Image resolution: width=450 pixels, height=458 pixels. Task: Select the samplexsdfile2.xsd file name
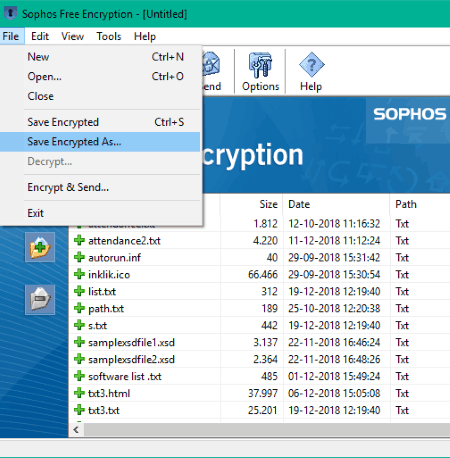[x=131, y=360]
